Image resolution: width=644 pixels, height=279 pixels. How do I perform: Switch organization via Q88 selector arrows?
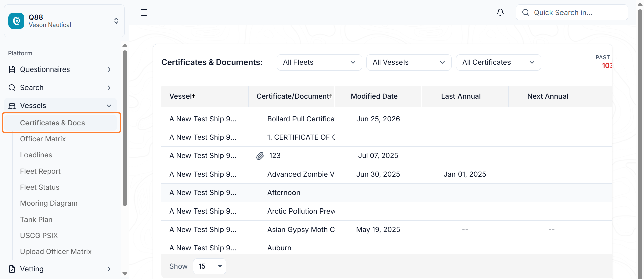tap(116, 21)
